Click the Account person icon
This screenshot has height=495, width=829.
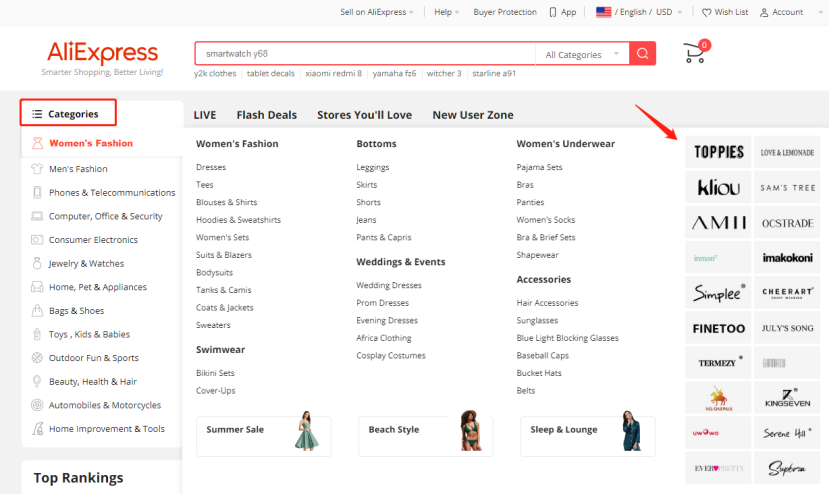(x=765, y=12)
